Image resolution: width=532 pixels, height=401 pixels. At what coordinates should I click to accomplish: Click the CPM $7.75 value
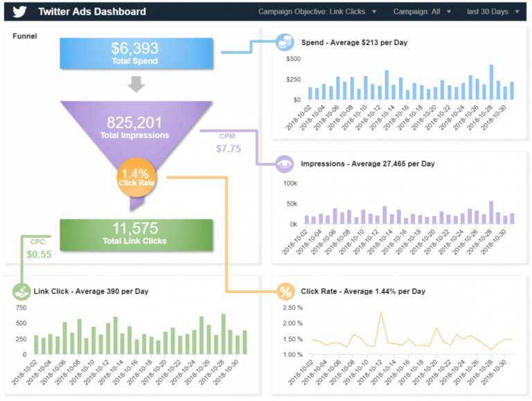(229, 149)
